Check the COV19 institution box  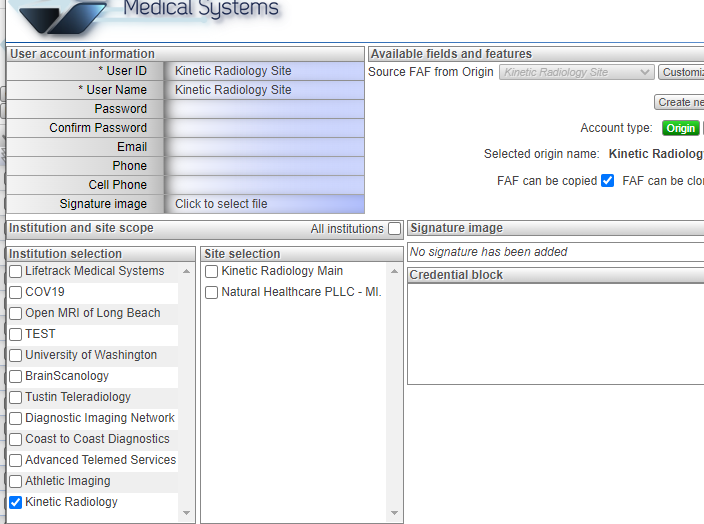[x=16, y=292]
